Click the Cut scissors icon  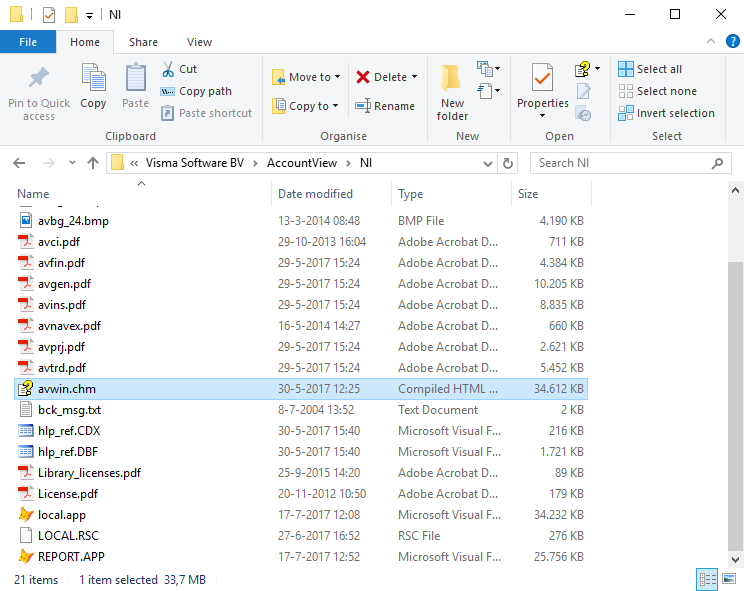click(168, 69)
